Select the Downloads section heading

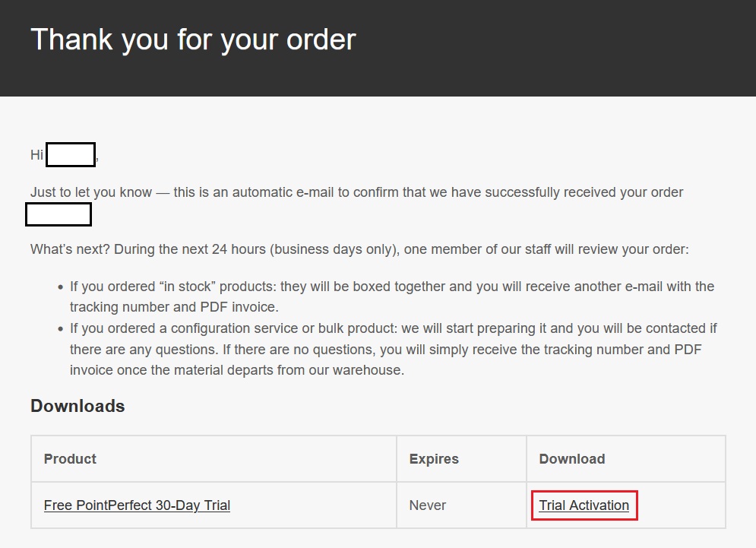77,406
